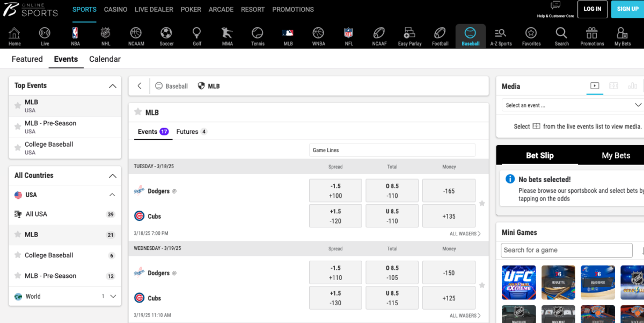This screenshot has height=323, width=644.
Task: Collapse the USA country section
Action: (112, 195)
